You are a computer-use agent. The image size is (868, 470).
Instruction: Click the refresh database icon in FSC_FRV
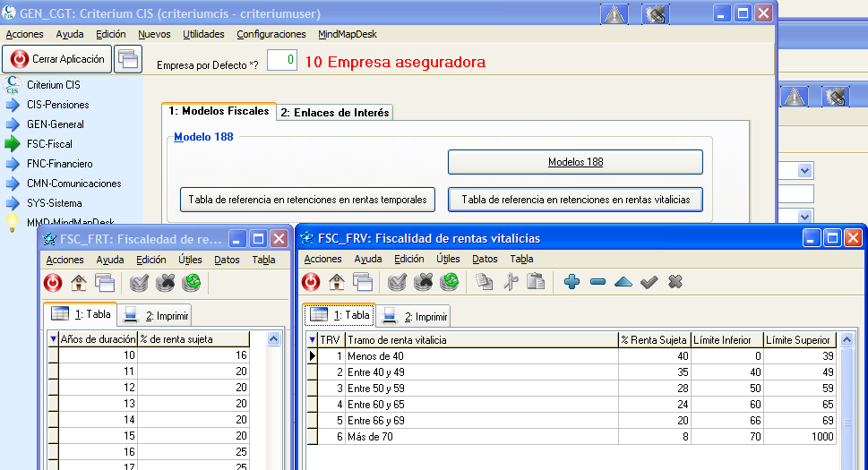tap(450, 282)
